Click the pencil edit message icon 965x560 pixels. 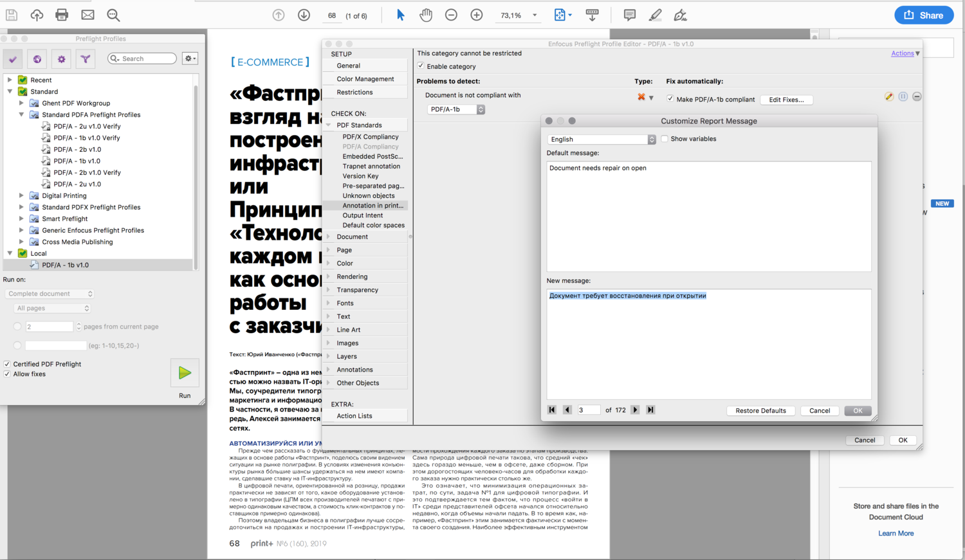889,96
